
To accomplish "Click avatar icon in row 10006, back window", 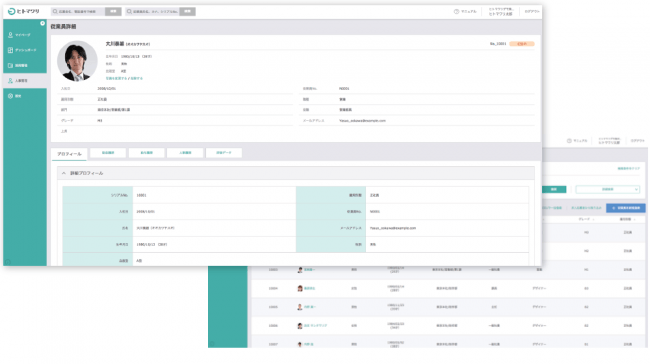I will [300, 326].
